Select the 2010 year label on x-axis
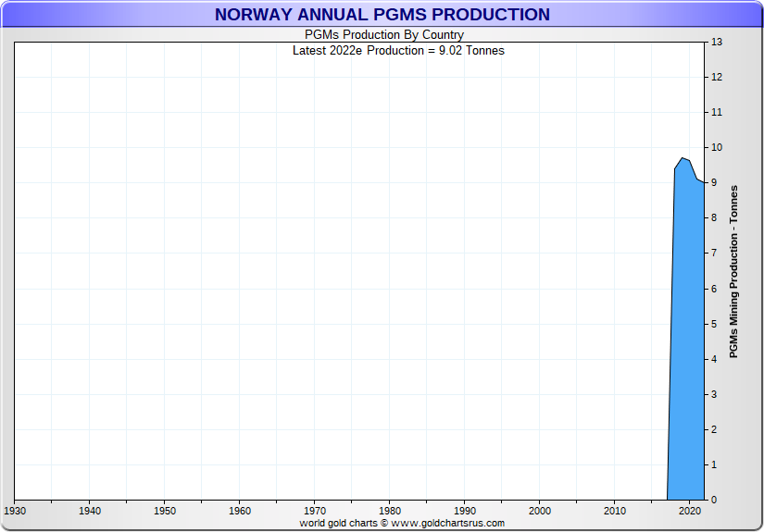 pyautogui.click(x=615, y=511)
